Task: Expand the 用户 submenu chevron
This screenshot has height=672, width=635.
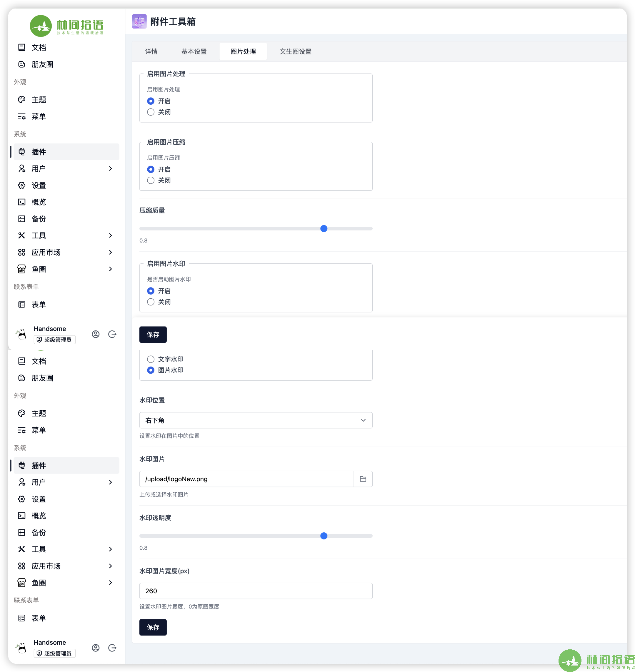Action: tap(110, 168)
